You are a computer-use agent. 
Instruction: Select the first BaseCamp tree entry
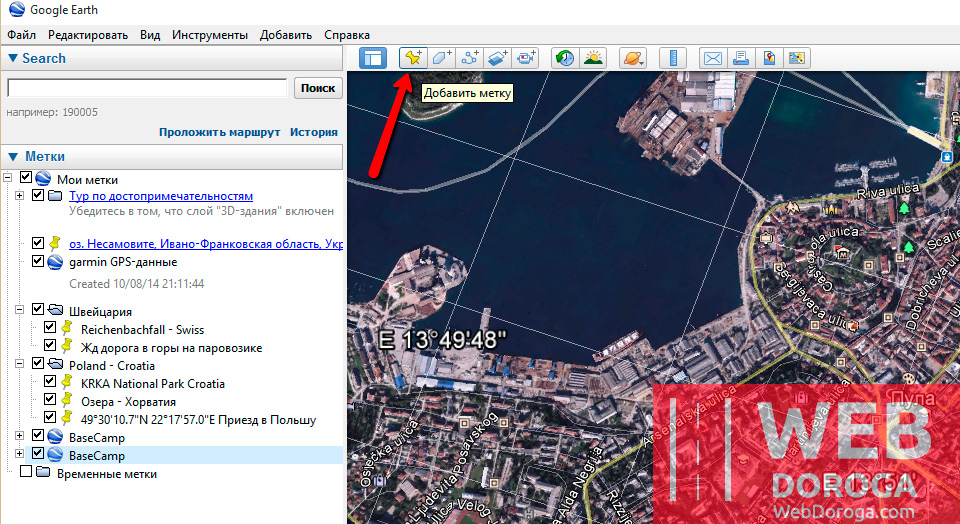97,438
